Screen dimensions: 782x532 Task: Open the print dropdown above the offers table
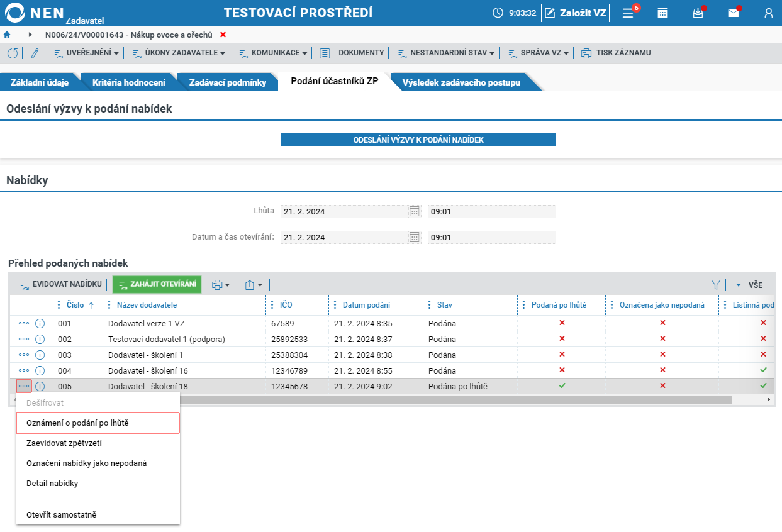[x=221, y=285]
